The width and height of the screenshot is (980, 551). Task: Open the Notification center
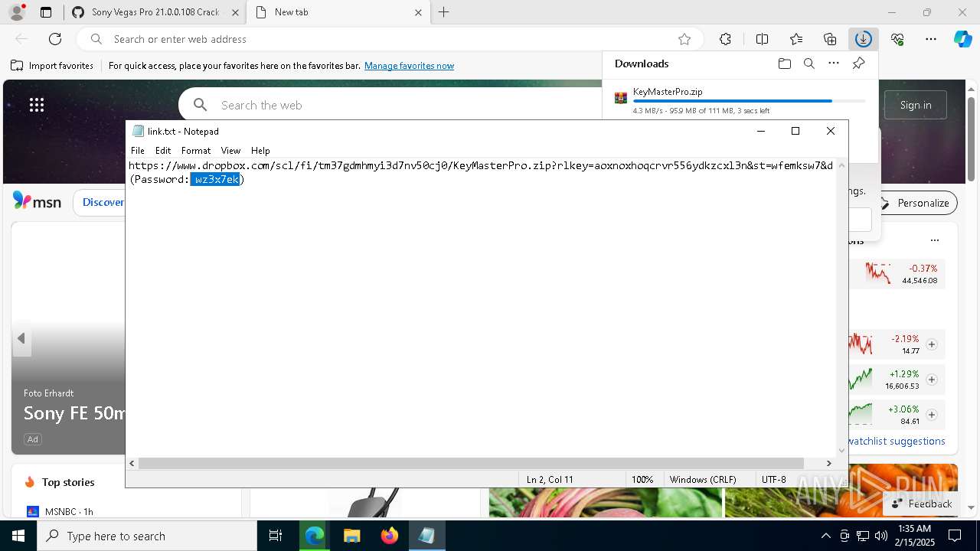[955, 536]
